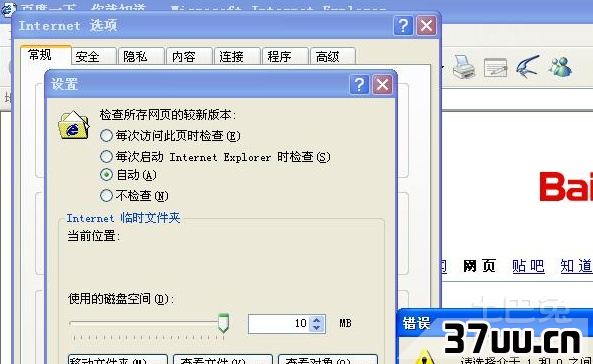Image resolution: width=593 pixels, height=364 pixels.
Task: Click the 查看文件 button
Action: click(223, 359)
